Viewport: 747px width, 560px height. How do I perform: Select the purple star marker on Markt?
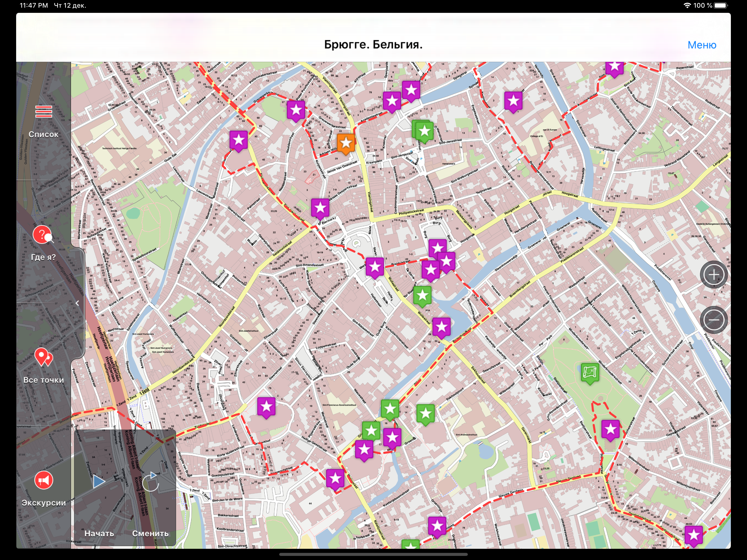coord(375,268)
